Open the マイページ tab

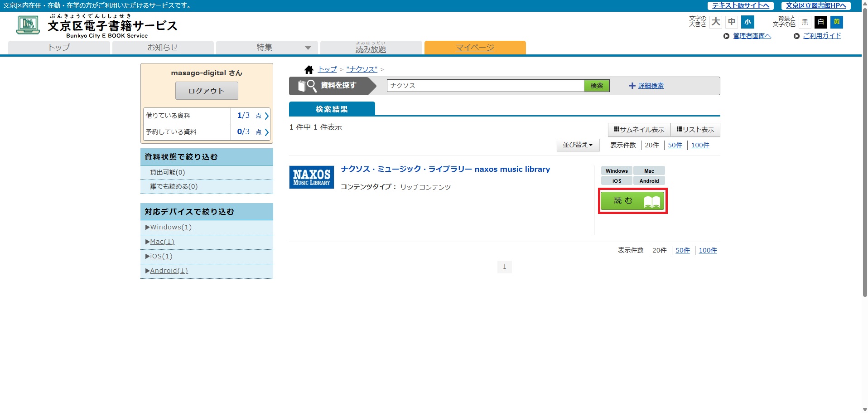click(x=475, y=48)
